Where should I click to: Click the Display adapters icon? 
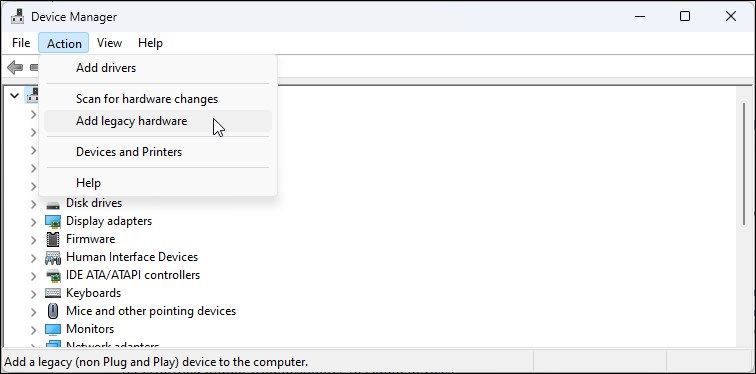[x=53, y=221]
